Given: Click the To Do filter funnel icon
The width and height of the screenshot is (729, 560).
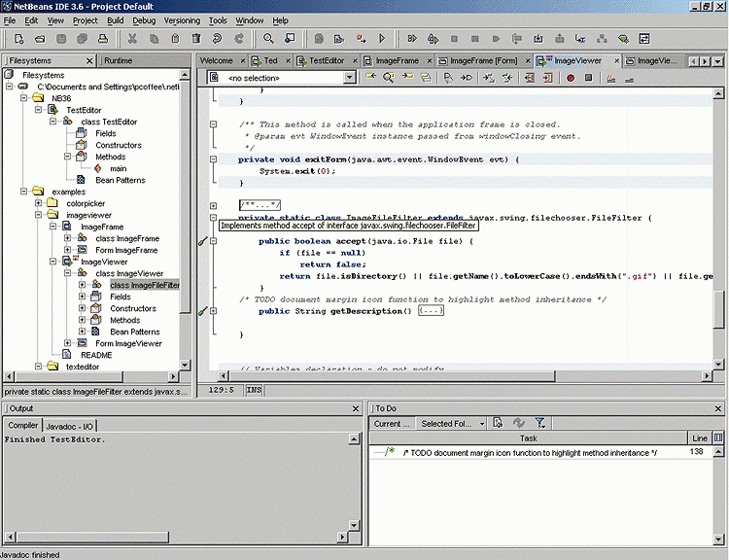Looking at the screenshot, I should pos(539,423).
